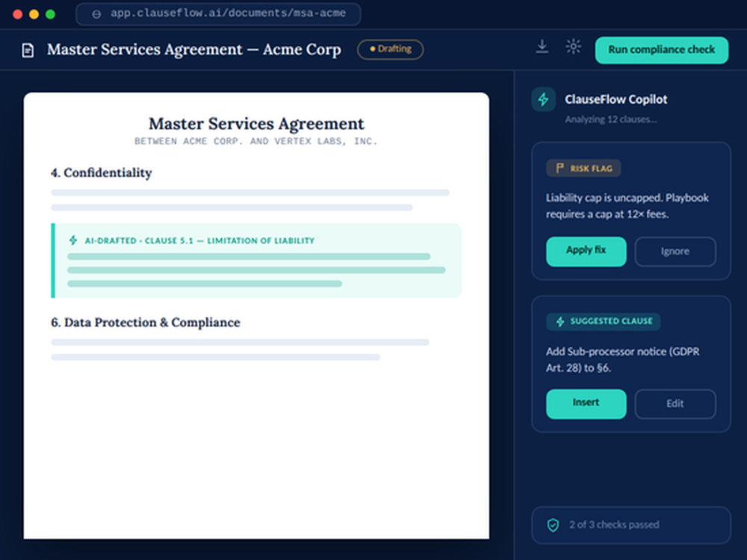Click the 'Master Services Agreement' document title
Screen dimensions: 747x560
pyautogui.click(x=256, y=124)
